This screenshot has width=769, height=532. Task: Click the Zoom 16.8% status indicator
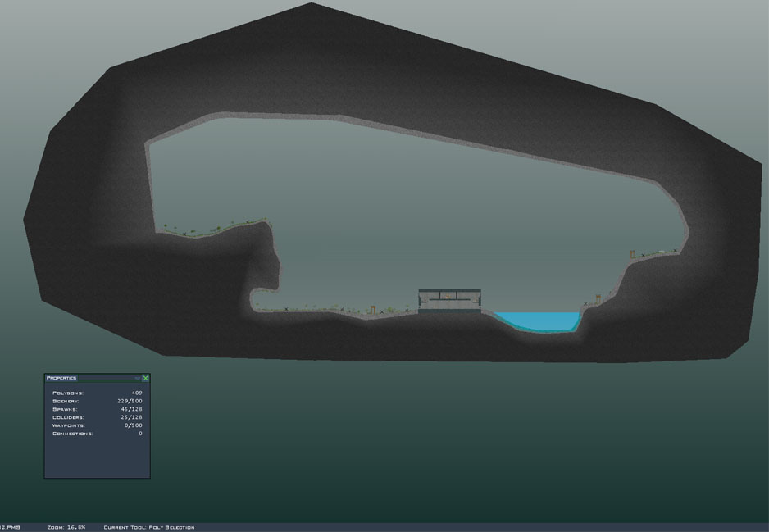pos(66,527)
